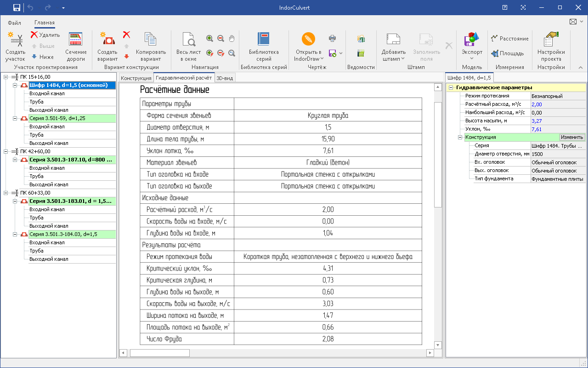Select the hand pan tool
The width and height of the screenshot is (588, 368).
[x=232, y=39]
